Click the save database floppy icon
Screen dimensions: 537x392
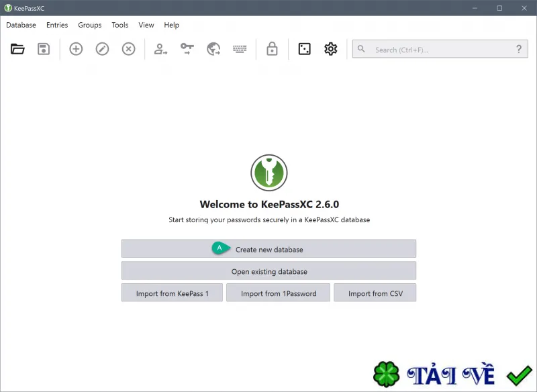tap(44, 49)
